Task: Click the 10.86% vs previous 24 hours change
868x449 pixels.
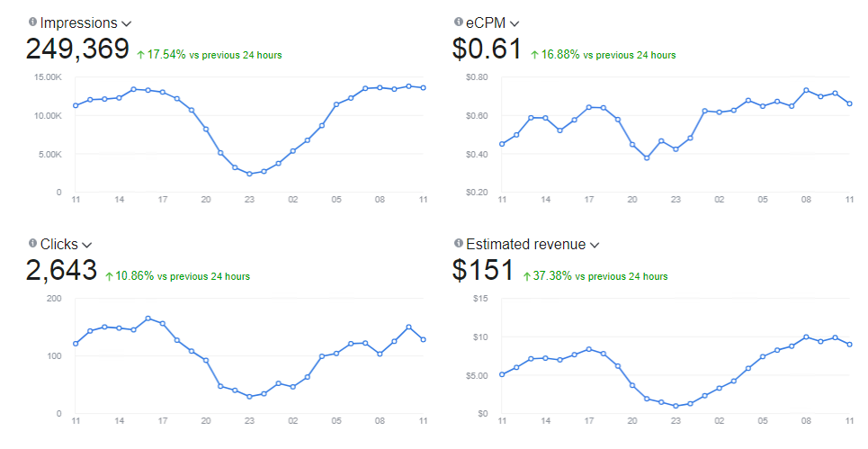Action: point(178,276)
